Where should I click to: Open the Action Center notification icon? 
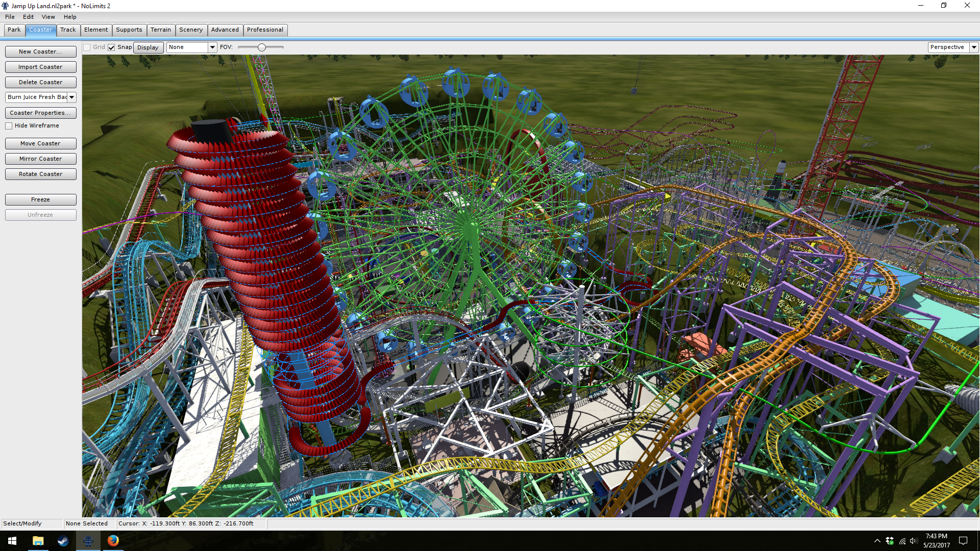click(963, 541)
